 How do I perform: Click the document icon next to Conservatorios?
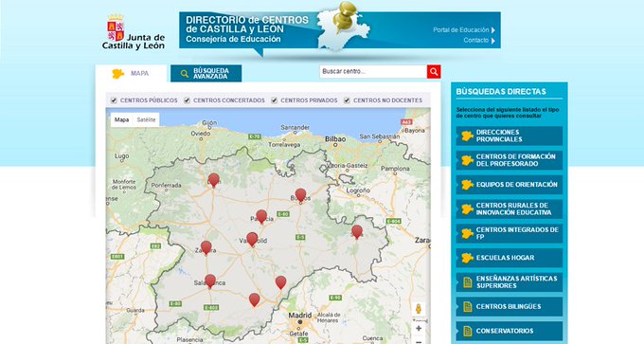click(468, 331)
